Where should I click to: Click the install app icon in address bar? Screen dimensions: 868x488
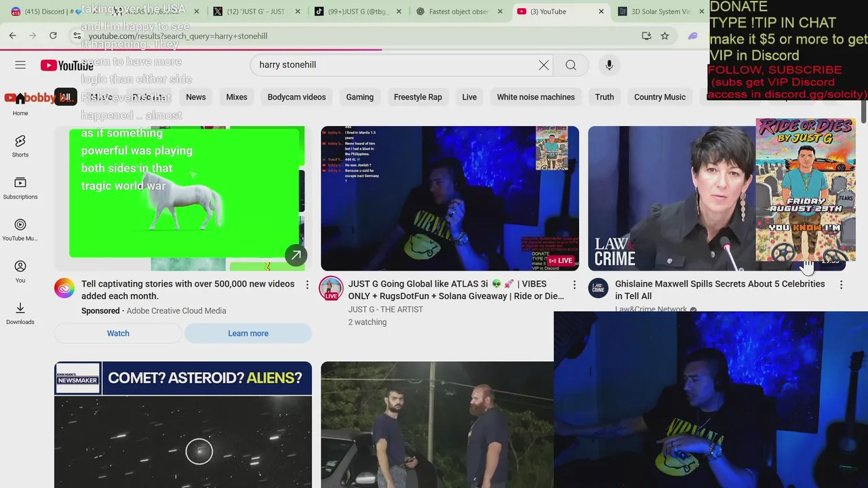pos(646,36)
